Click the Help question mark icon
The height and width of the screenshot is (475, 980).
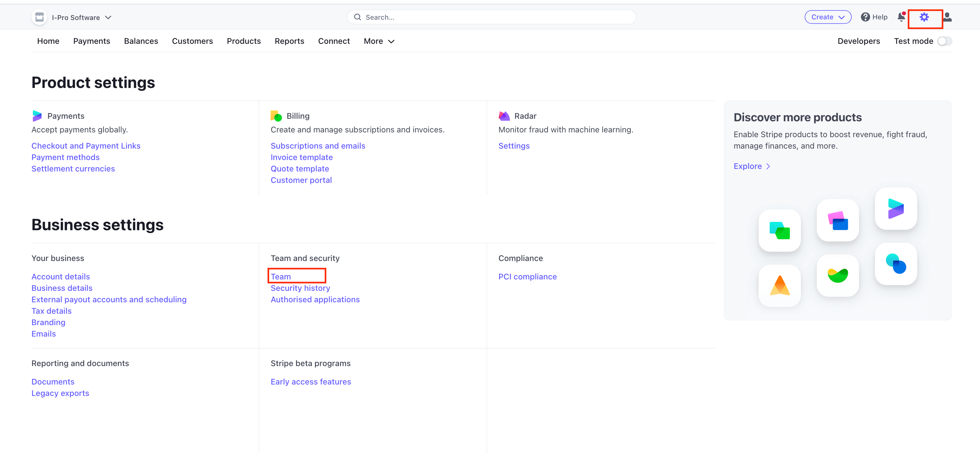point(865,17)
